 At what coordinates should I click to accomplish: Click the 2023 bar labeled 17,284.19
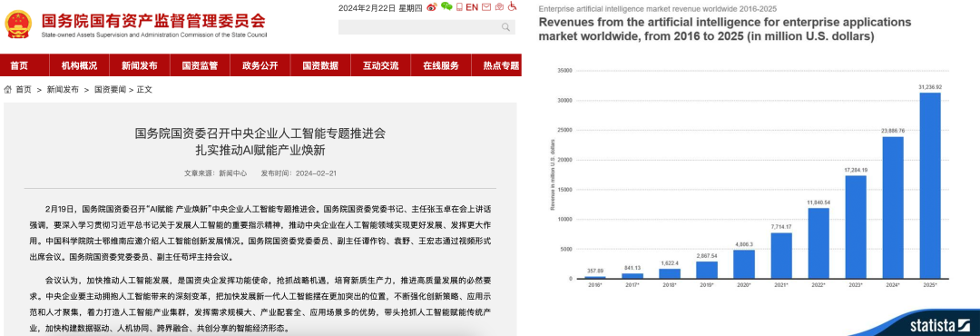856,227
